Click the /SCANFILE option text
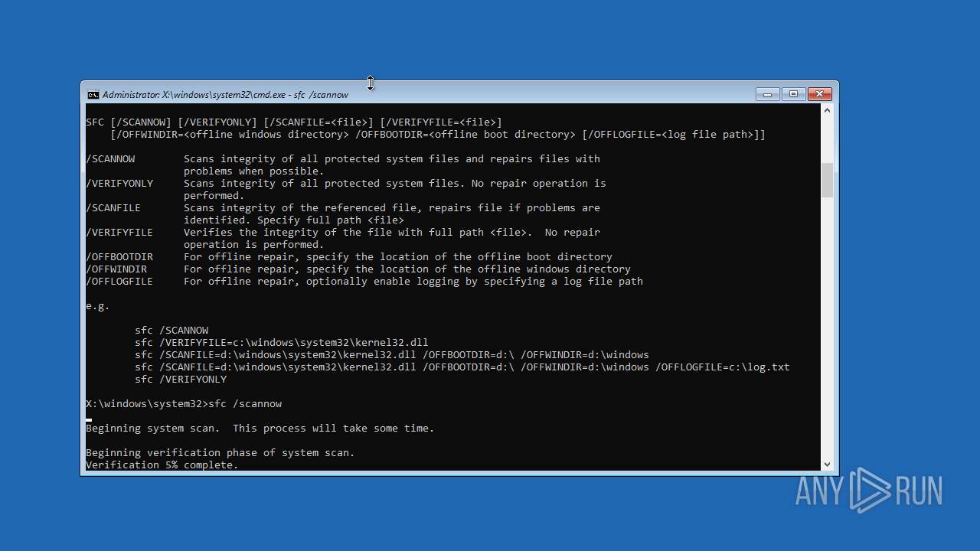 pos(113,208)
